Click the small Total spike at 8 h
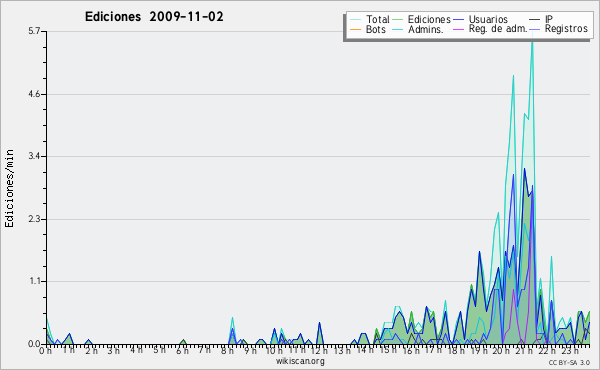The height and width of the screenshot is (370, 600). pos(232,319)
